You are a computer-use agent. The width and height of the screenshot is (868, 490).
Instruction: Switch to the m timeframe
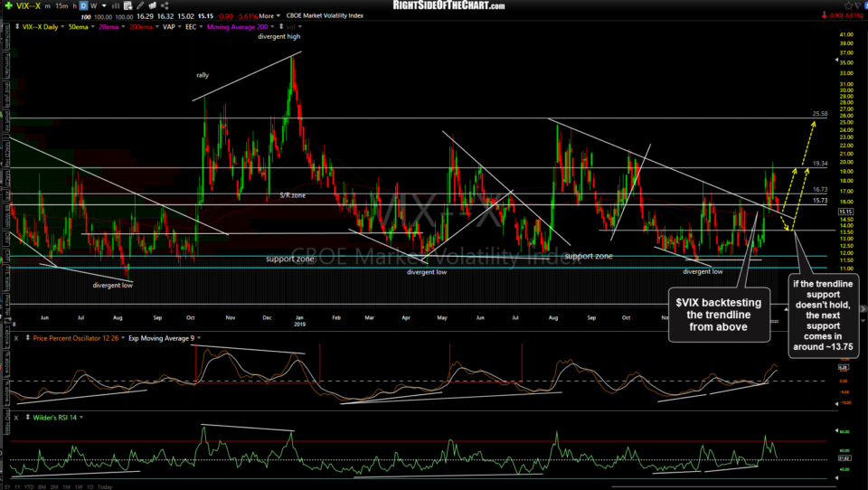pos(48,6)
